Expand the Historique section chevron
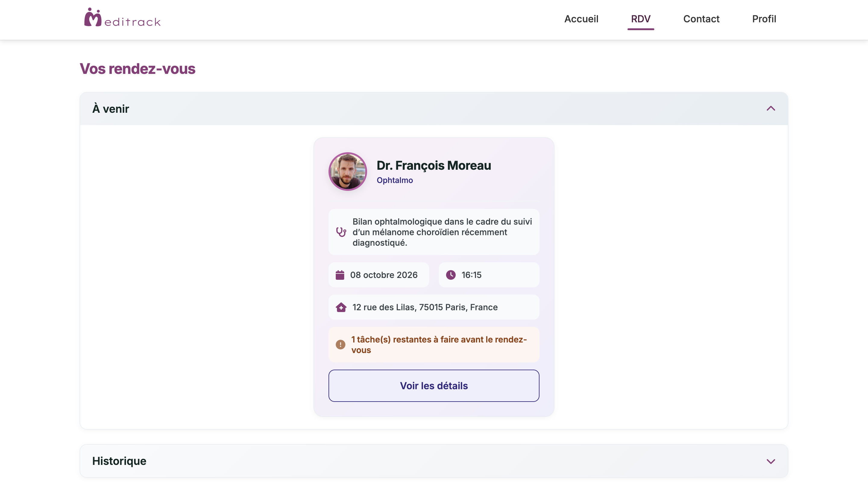 pos(771,461)
